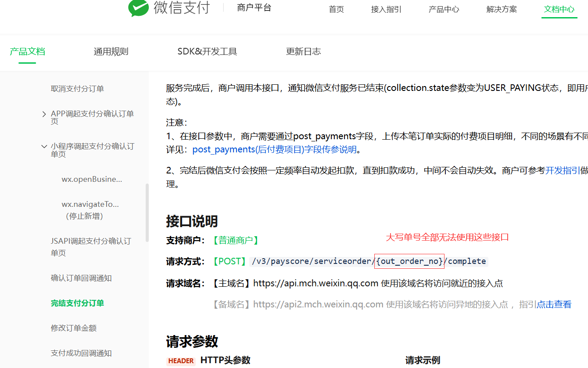
Task: Click the https://api2.mch.weixin.qq.com backup domain text
Action: (x=319, y=304)
